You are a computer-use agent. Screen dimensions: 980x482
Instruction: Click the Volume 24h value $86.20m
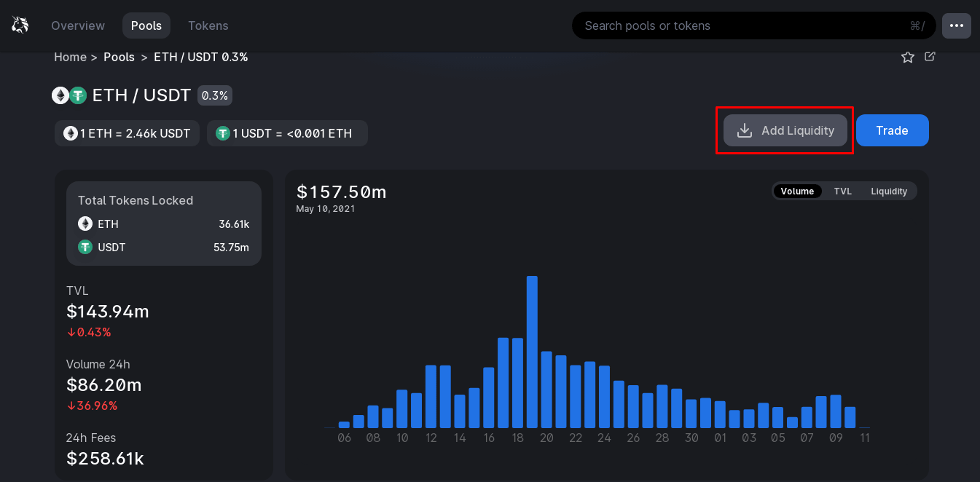point(104,385)
